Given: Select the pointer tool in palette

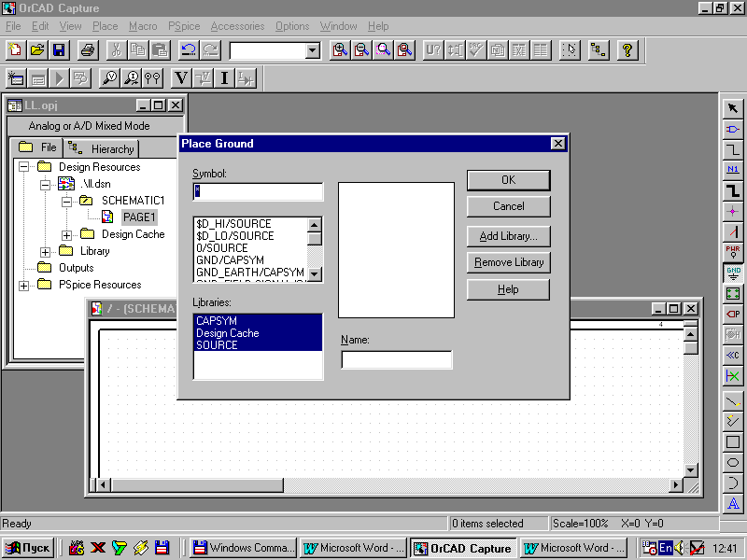Looking at the screenshot, I should coord(733,108).
